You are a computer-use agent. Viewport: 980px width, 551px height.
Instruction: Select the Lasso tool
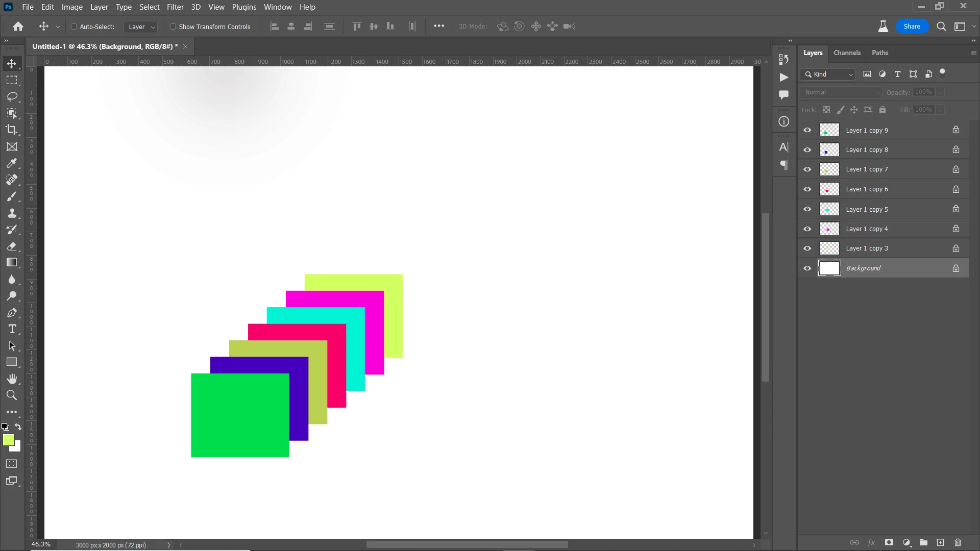[12, 97]
